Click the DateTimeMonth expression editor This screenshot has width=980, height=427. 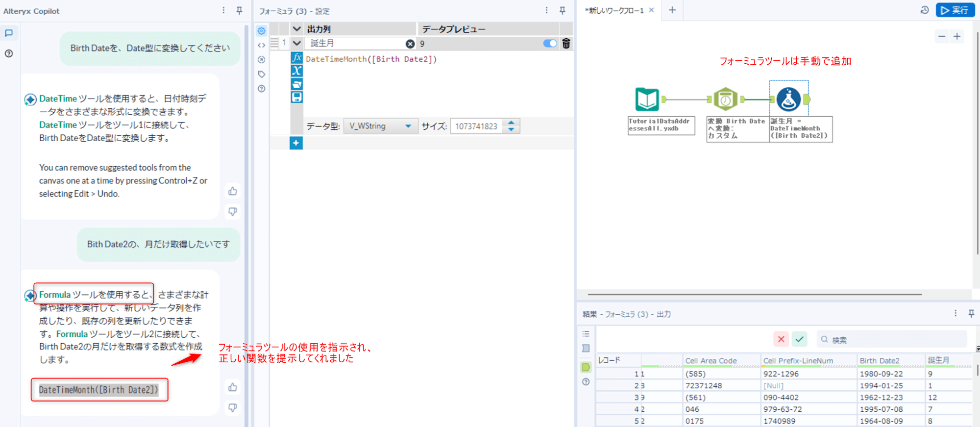[438, 83]
